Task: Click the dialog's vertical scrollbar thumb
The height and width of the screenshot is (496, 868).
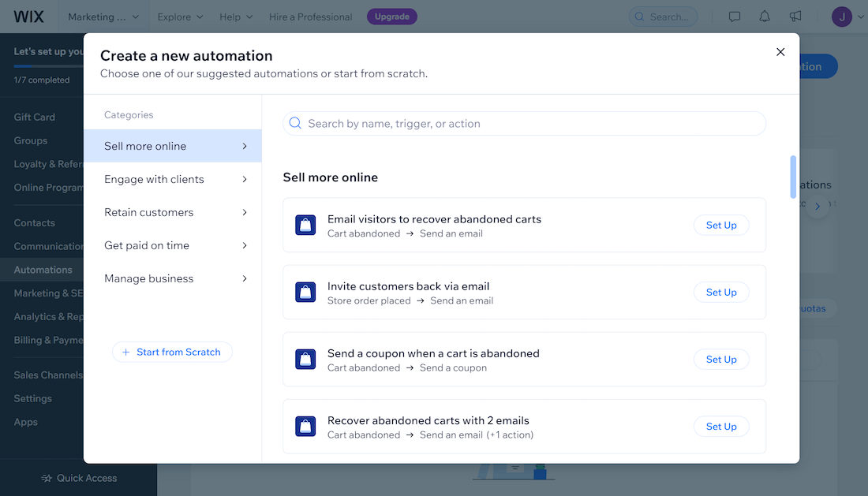Action: coord(793,177)
